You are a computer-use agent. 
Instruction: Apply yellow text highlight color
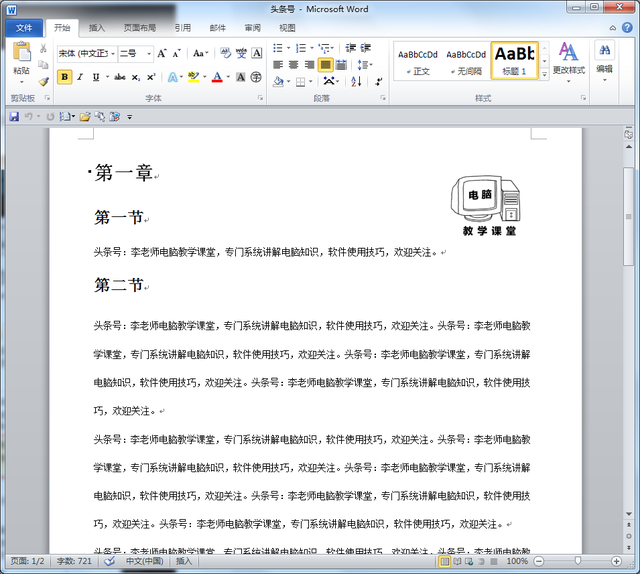pyautogui.click(x=193, y=77)
